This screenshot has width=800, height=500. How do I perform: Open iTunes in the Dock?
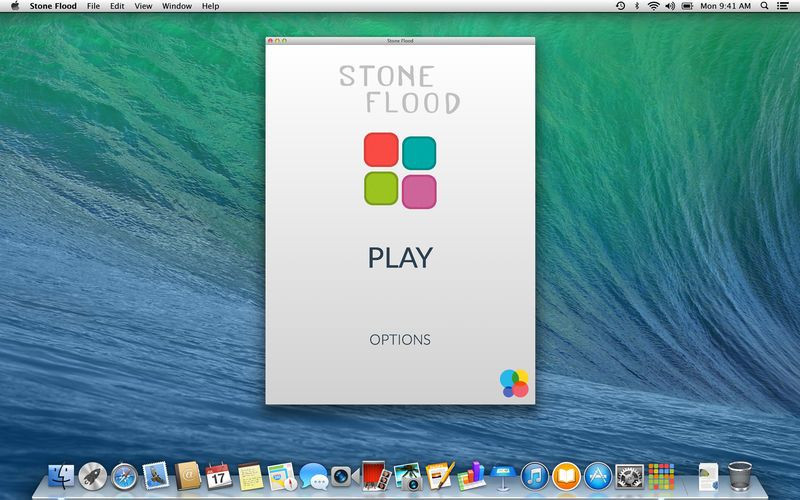point(535,477)
